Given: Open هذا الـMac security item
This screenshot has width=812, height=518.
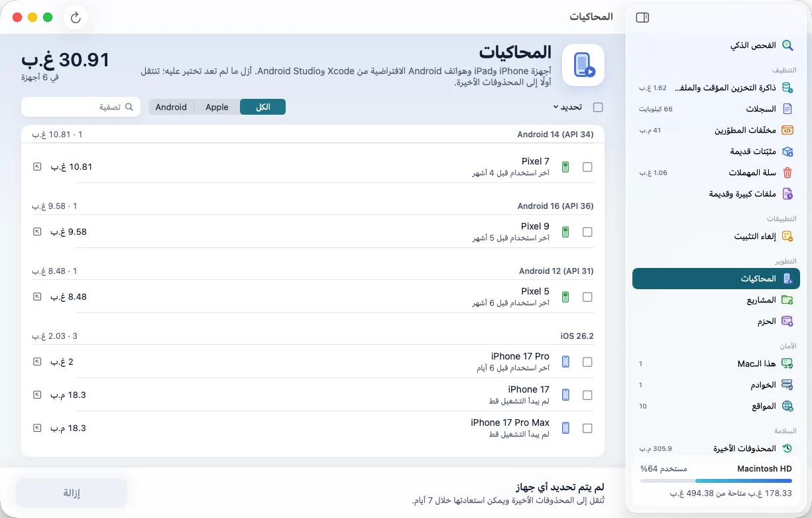Looking at the screenshot, I should 716,363.
